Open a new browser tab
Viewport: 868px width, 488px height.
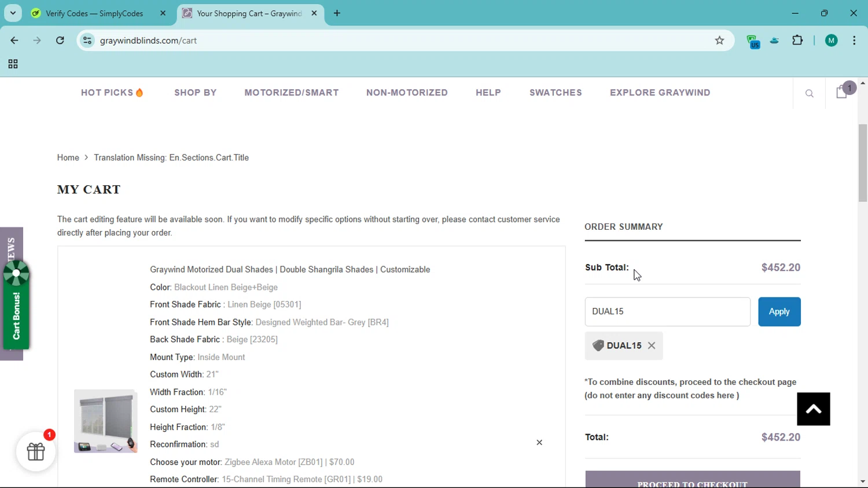(337, 13)
